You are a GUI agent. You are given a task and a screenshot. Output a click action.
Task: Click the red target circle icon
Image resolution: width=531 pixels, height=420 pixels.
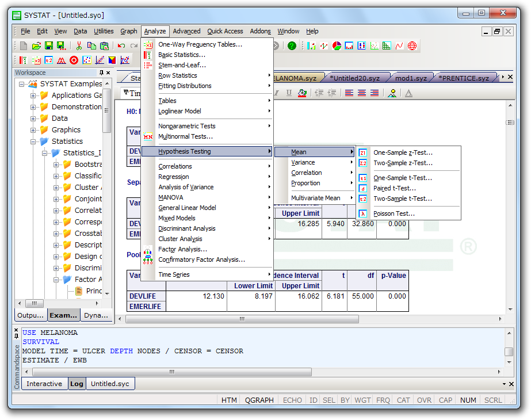tap(74, 60)
